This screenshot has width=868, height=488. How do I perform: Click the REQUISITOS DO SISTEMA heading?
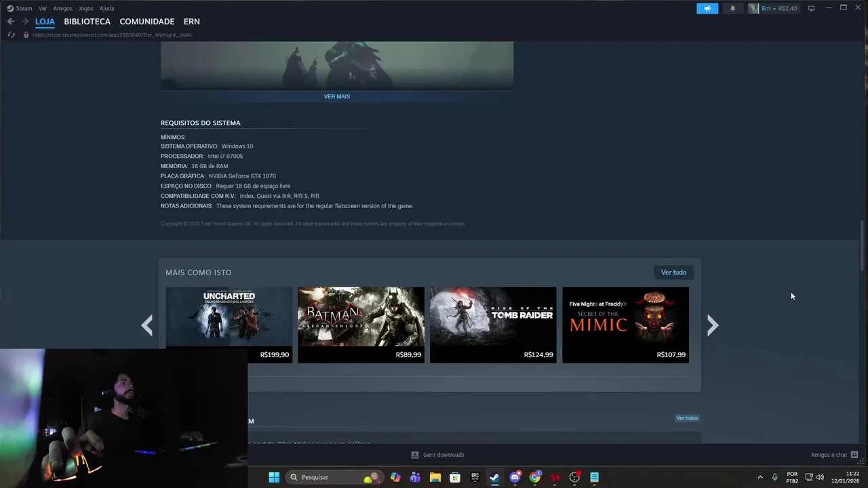point(200,123)
